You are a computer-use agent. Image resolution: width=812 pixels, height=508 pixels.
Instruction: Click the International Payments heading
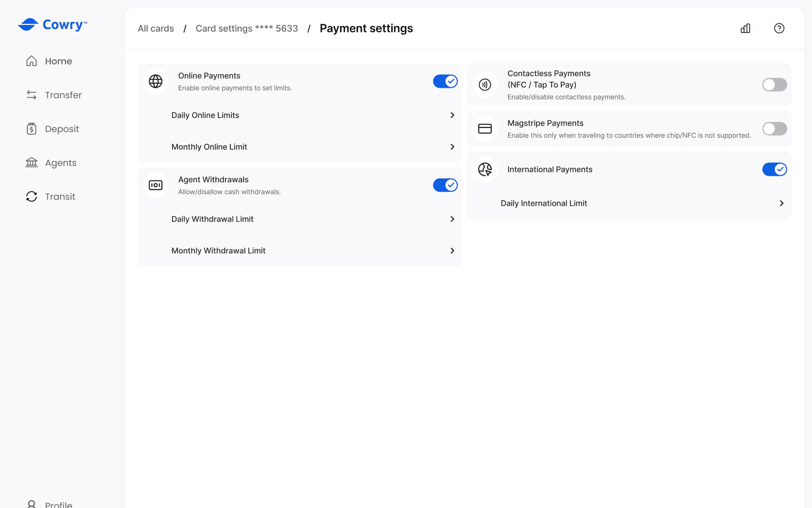click(550, 169)
